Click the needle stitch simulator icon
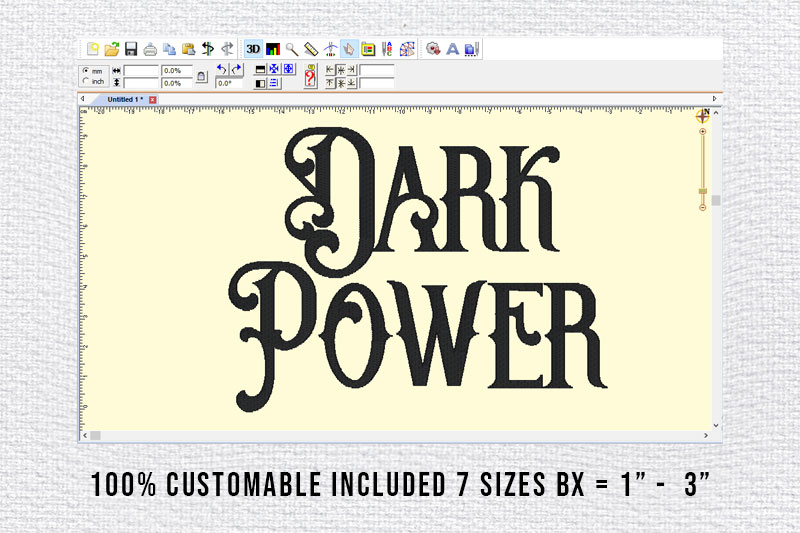 pos(331,49)
